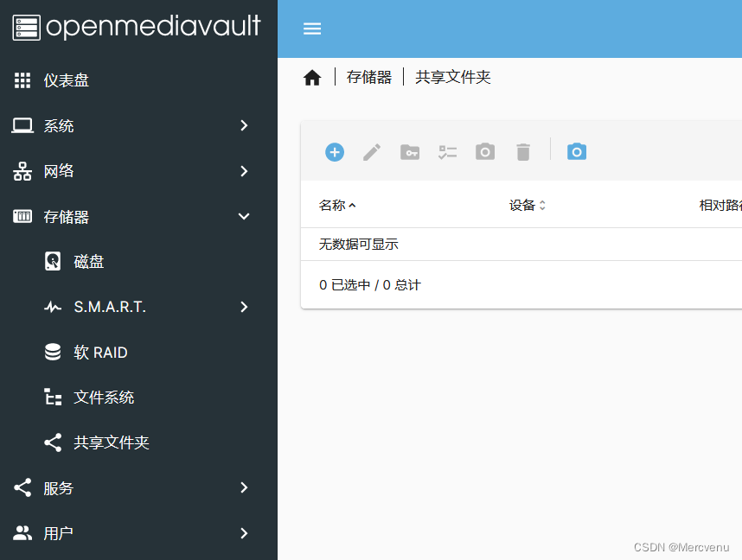Toggle the hamburger navigation menu

pyautogui.click(x=312, y=29)
